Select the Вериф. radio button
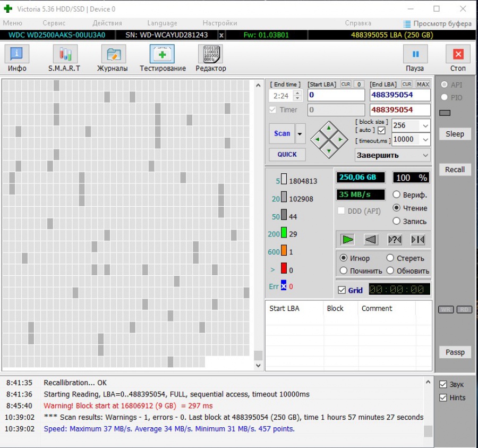Viewport: 478px width, 448px height. click(x=397, y=195)
